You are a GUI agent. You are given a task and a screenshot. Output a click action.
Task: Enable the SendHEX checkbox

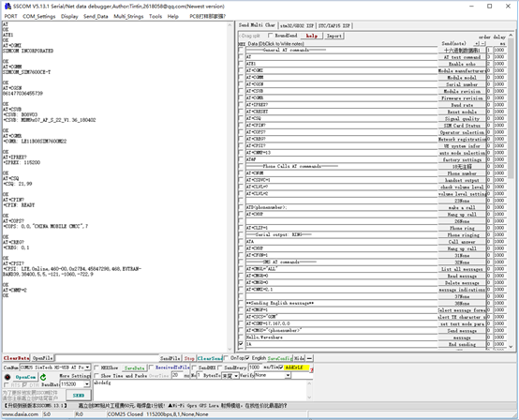click(194, 367)
